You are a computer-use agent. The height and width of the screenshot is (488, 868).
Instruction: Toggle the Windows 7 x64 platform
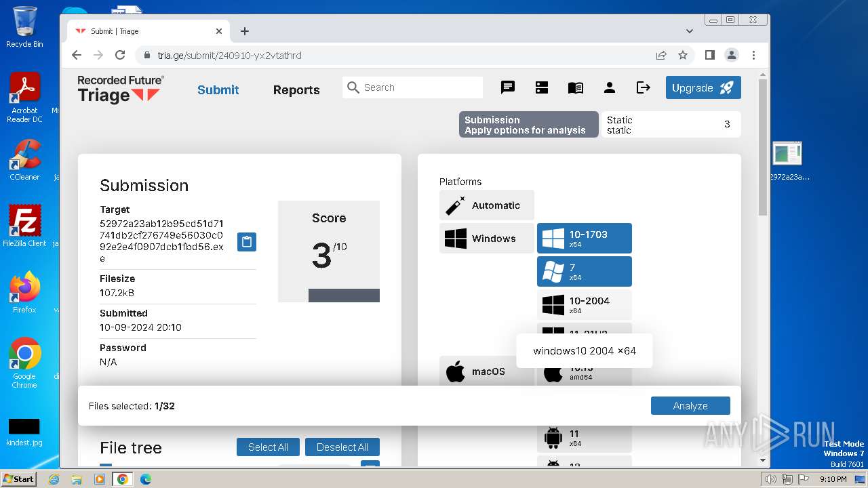pos(585,271)
